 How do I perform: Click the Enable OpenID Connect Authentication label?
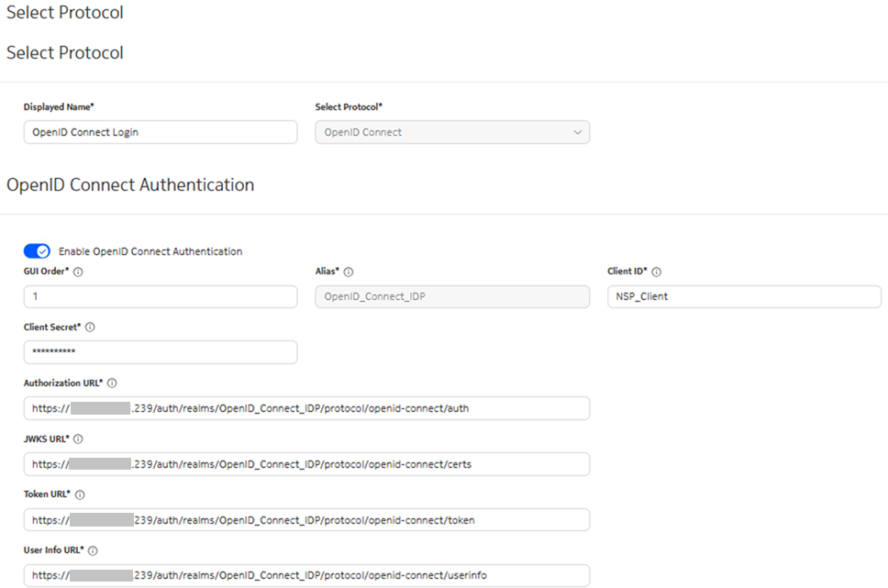150,251
